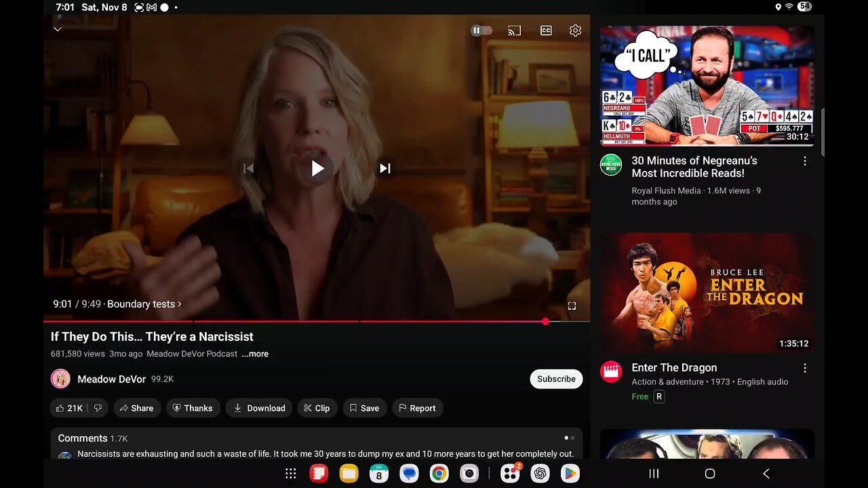Open Google Play Store in taskbar
The width and height of the screenshot is (868, 488).
[x=570, y=474]
